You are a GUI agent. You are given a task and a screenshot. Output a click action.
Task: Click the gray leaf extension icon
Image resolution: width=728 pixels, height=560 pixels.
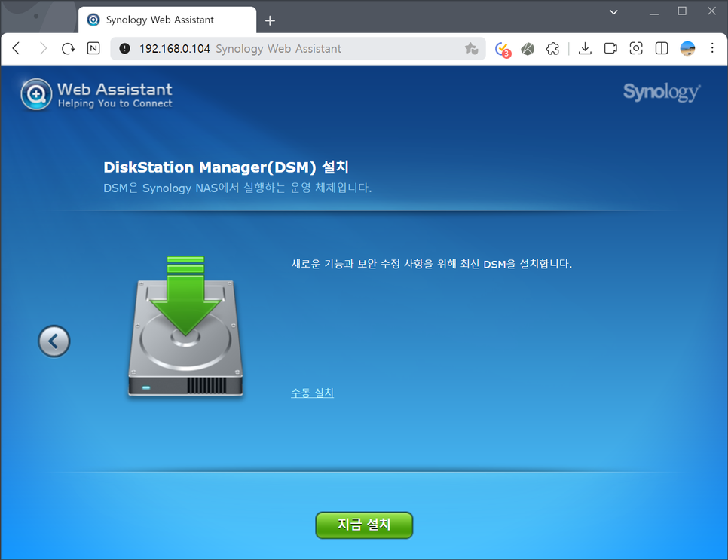coord(528,49)
